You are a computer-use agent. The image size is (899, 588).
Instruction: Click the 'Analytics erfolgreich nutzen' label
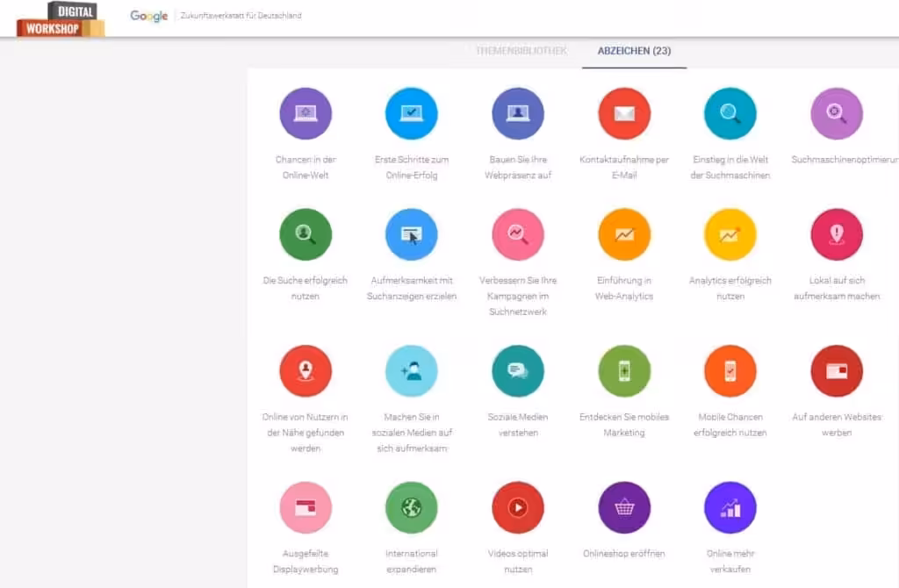click(x=730, y=288)
